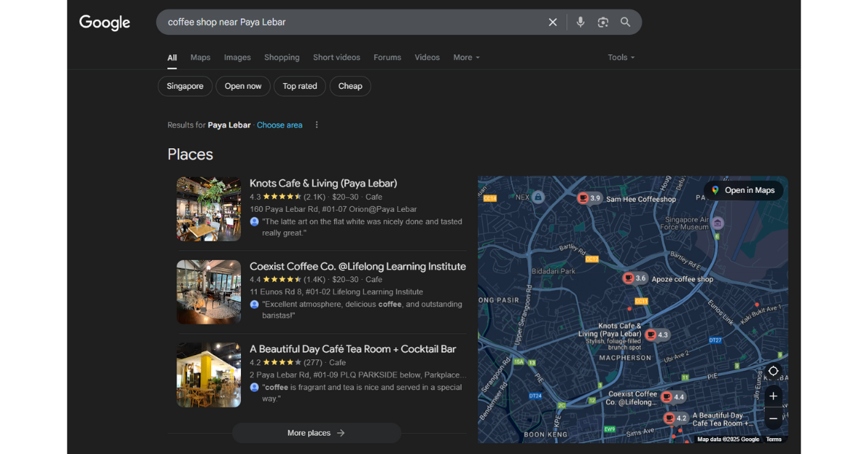Zoom in on the map
868x454 pixels.
(773, 396)
